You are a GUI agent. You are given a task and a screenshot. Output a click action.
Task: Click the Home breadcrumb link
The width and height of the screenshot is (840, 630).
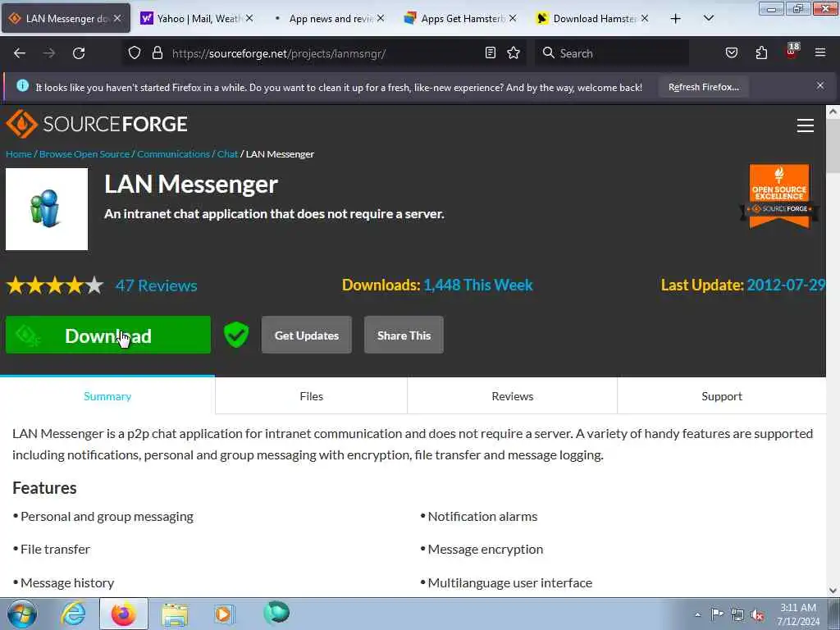19,154
